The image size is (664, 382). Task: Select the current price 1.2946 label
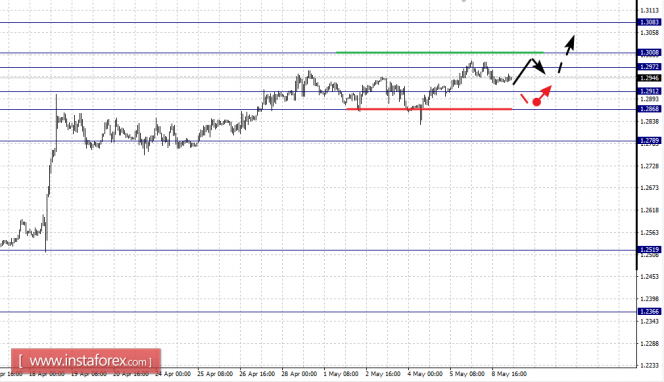pyautogui.click(x=649, y=78)
